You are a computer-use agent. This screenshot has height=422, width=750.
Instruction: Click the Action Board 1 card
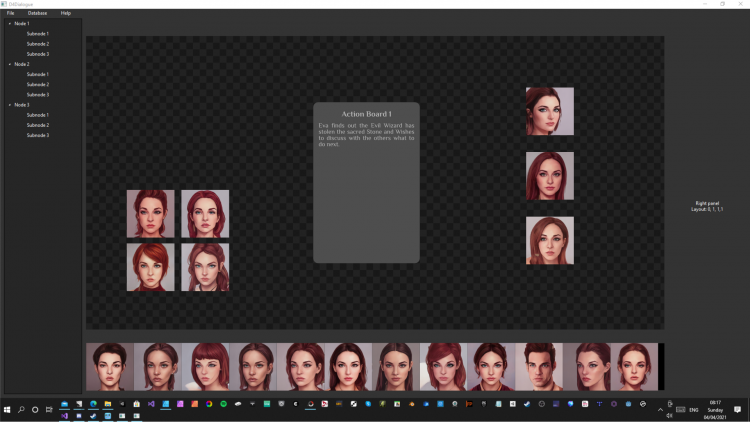click(366, 182)
